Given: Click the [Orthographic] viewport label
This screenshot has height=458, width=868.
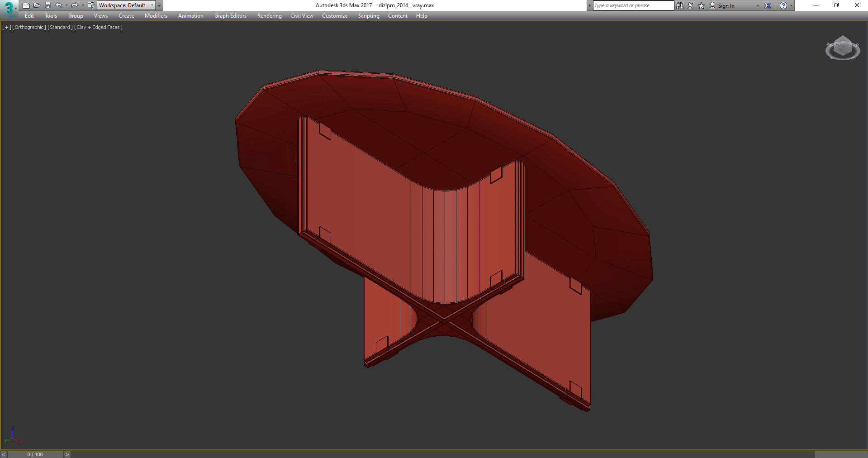Looking at the screenshot, I should pyautogui.click(x=29, y=27).
